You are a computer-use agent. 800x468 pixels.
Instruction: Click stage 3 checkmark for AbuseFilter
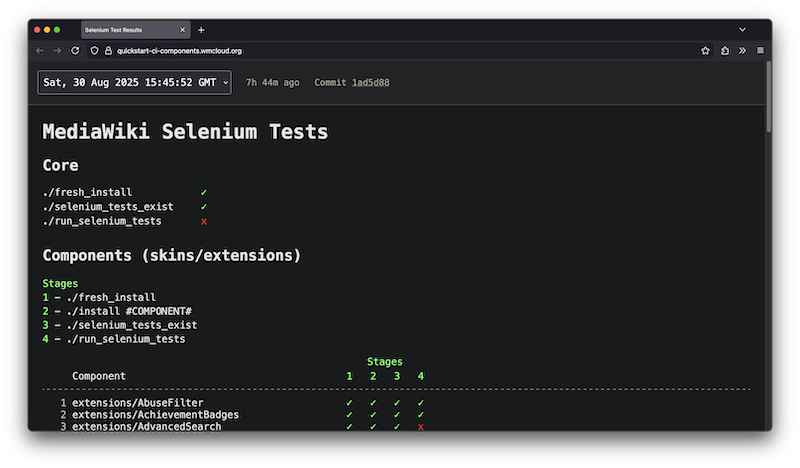coord(396,403)
